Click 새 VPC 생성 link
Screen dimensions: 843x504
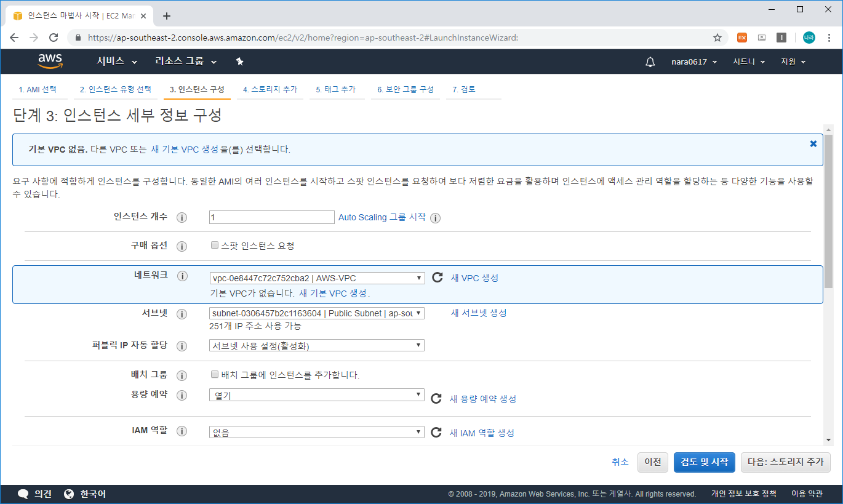(x=474, y=278)
